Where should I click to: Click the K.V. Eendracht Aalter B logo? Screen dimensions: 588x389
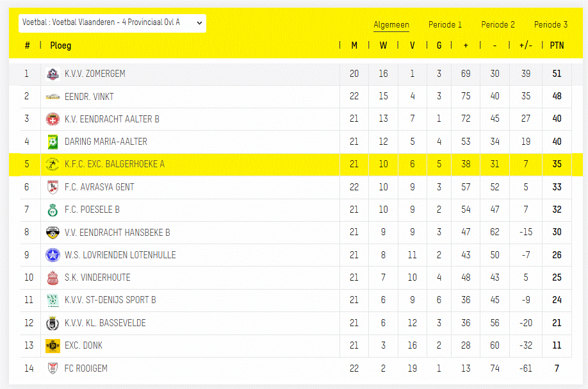click(53, 119)
